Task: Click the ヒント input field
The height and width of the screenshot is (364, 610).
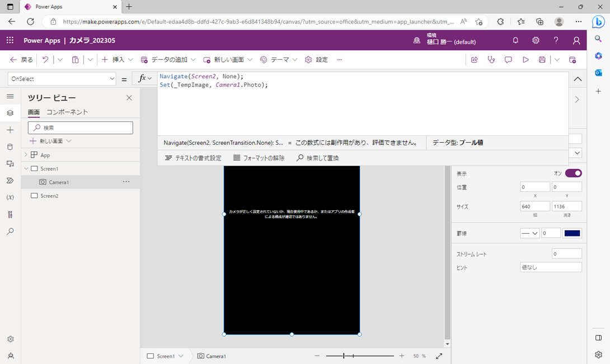Action: pyautogui.click(x=551, y=267)
